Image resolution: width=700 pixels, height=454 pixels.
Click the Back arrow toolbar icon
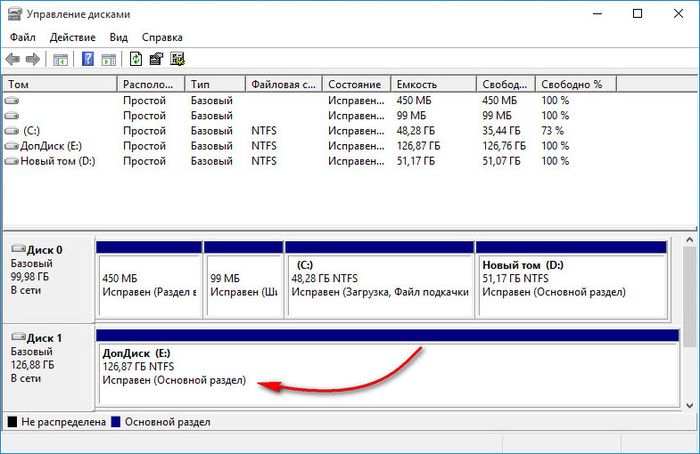[x=12, y=59]
